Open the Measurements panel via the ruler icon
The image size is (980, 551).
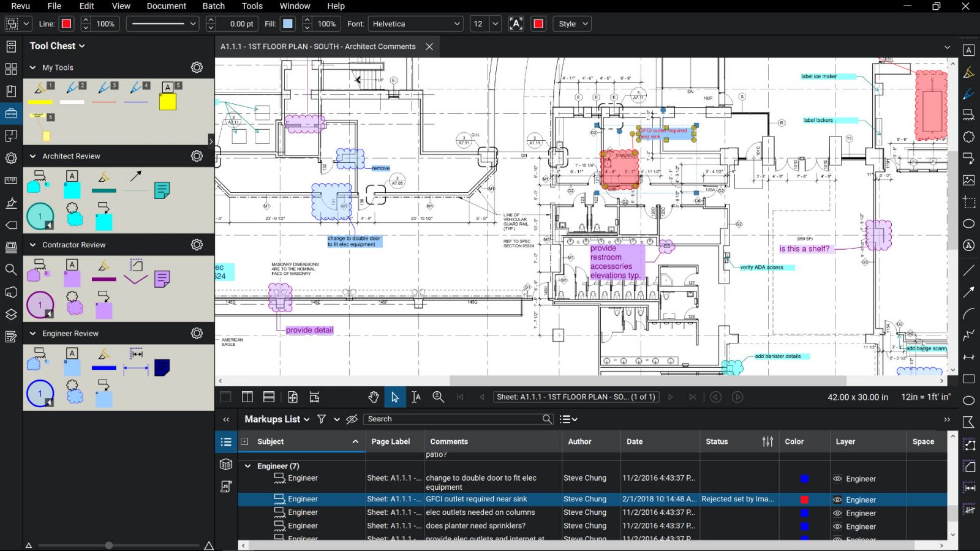11,181
